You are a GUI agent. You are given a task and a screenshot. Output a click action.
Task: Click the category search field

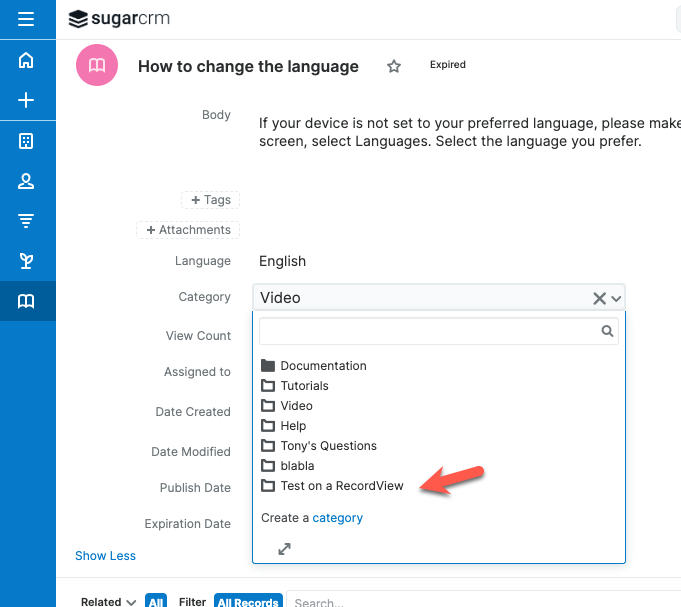[x=430, y=331]
